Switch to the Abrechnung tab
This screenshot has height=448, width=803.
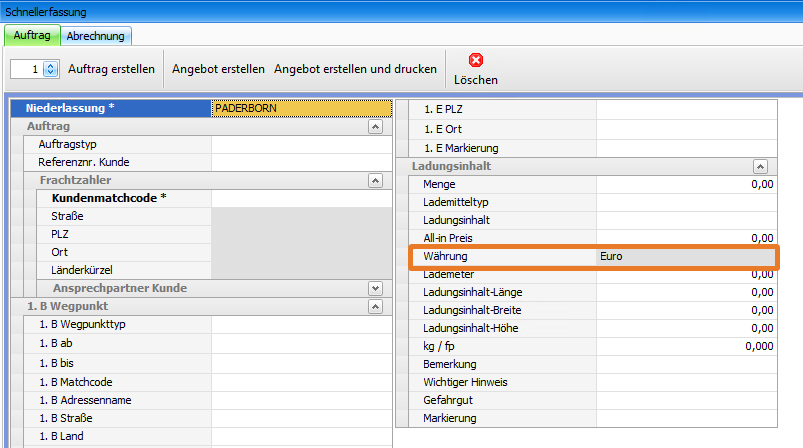(95, 36)
